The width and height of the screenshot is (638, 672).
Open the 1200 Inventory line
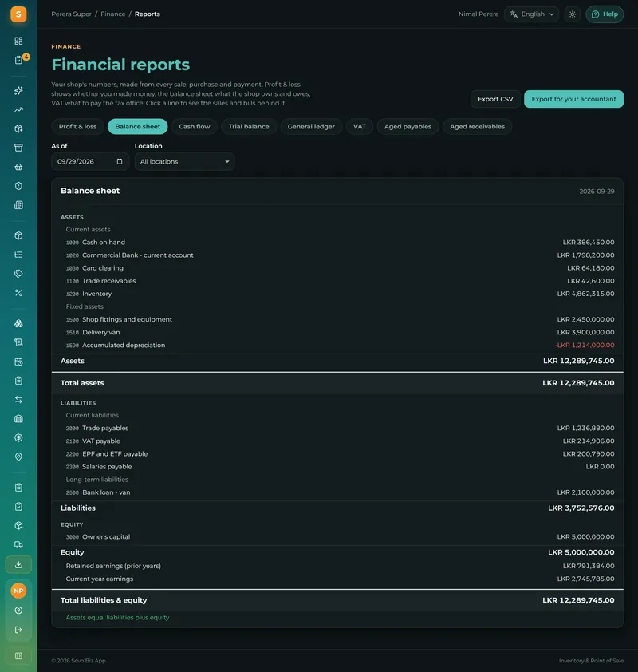pyautogui.click(x=337, y=294)
